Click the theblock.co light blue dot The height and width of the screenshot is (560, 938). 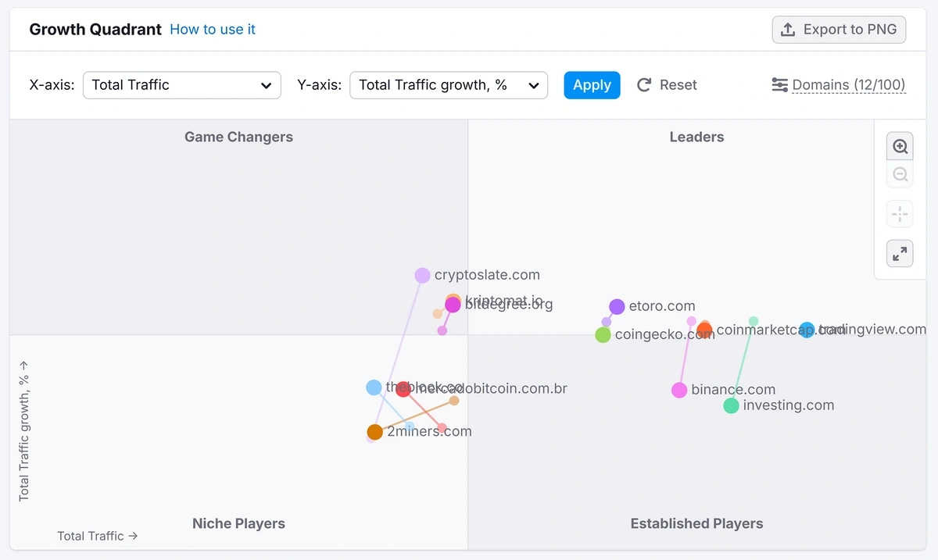click(x=374, y=387)
